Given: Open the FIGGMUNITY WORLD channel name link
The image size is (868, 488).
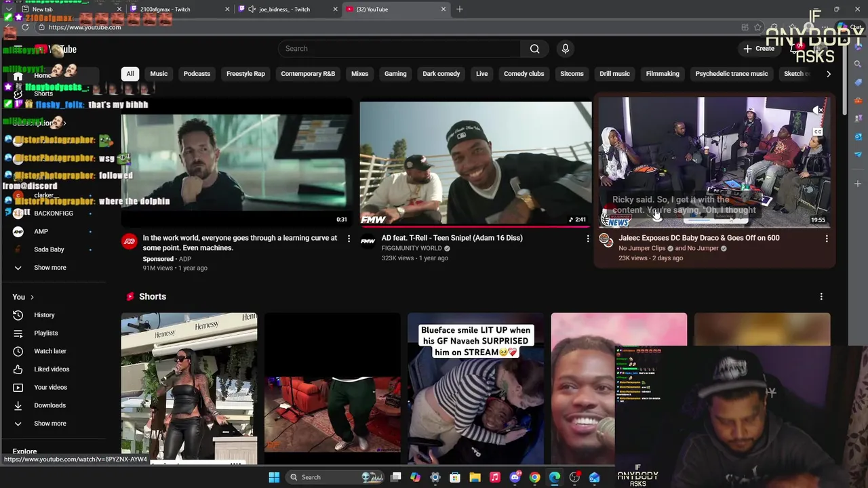Looking at the screenshot, I should click(412, 248).
